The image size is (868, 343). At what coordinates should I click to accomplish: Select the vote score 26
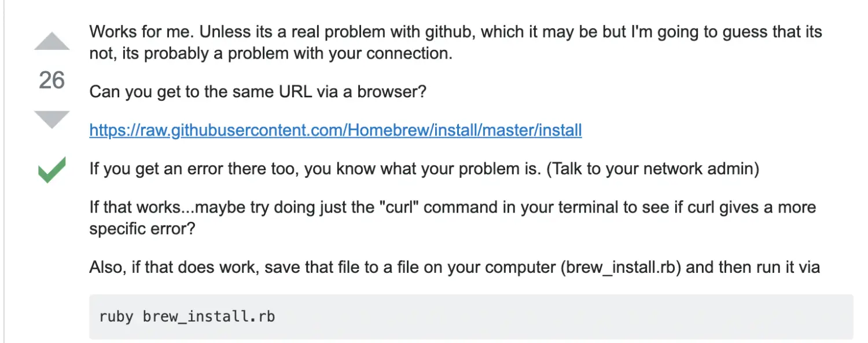pos(52,80)
